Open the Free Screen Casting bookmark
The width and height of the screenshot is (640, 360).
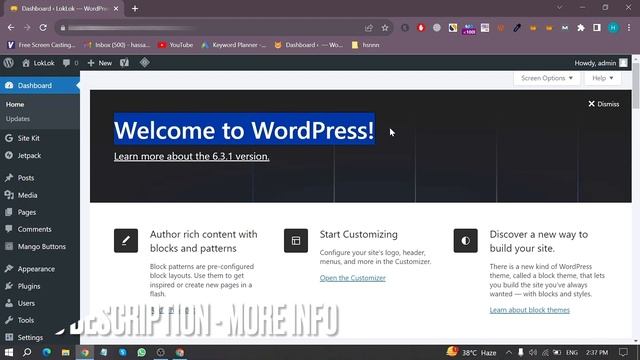(42, 45)
